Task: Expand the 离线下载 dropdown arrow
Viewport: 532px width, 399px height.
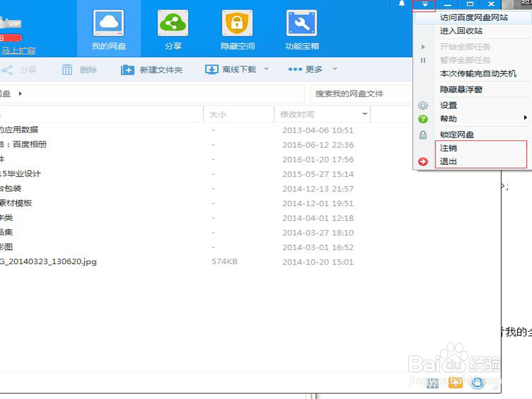Action: point(267,69)
